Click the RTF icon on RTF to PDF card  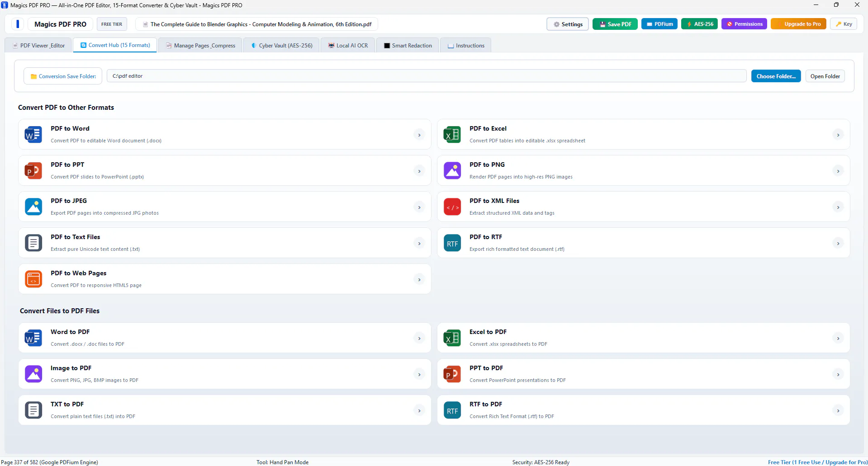[452, 410]
